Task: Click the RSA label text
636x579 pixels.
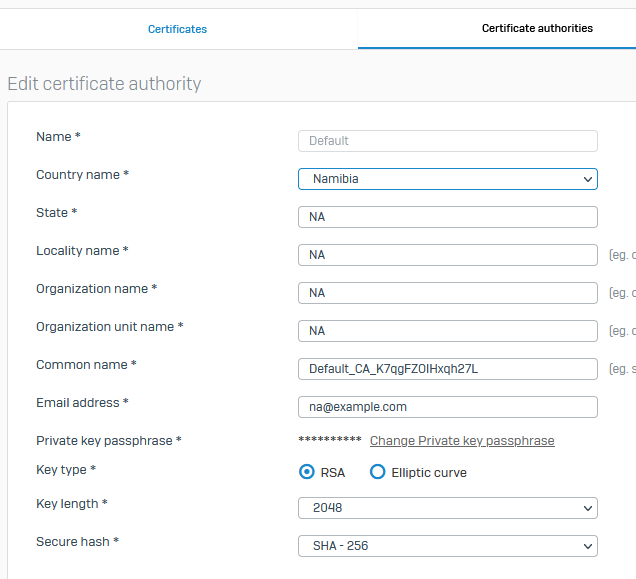Action: click(x=333, y=473)
